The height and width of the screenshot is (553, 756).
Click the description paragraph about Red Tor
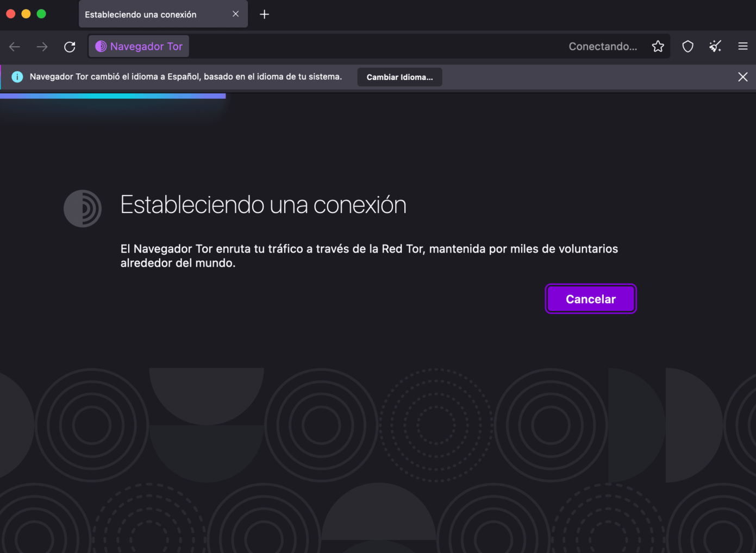coord(369,256)
